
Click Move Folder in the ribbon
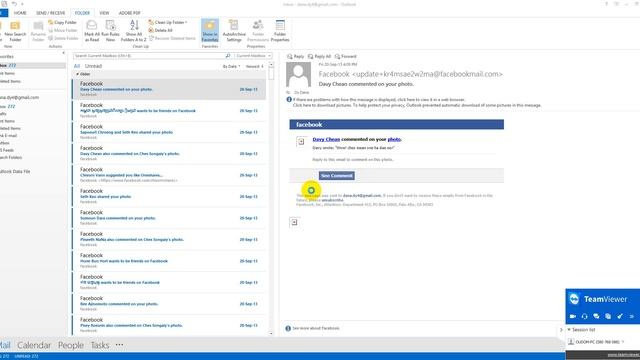click(x=62, y=30)
